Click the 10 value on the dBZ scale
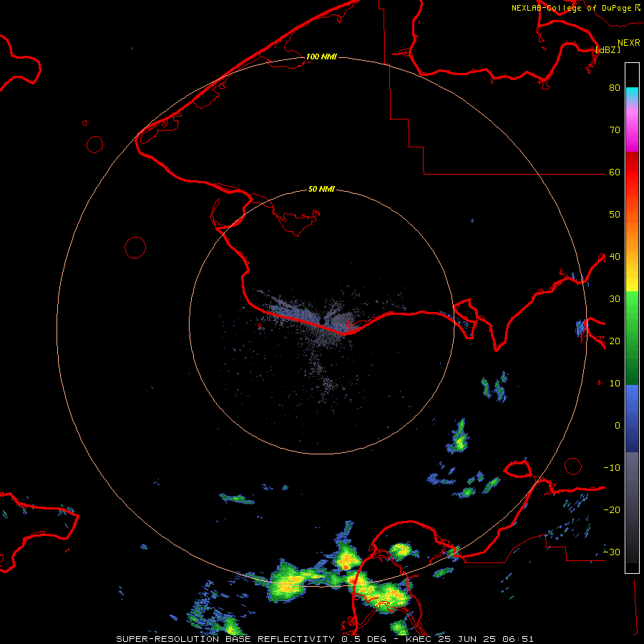644x644 pixels. [615, 384]
